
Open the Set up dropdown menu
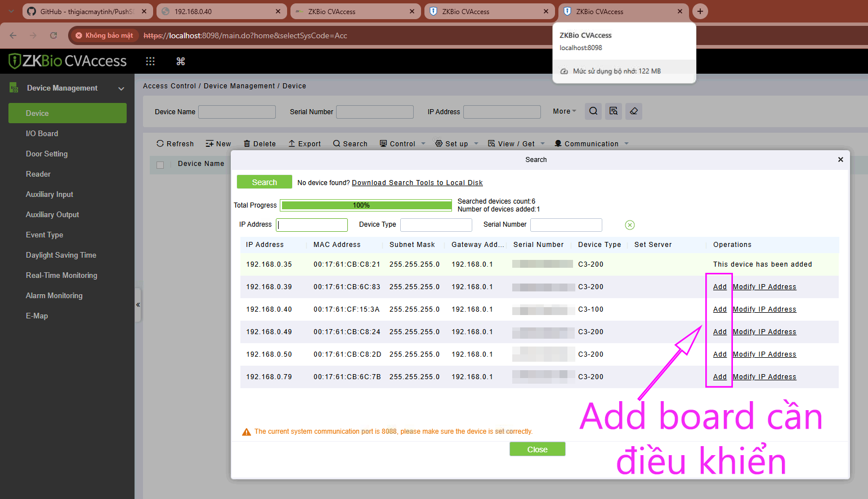tap(457, 144)
